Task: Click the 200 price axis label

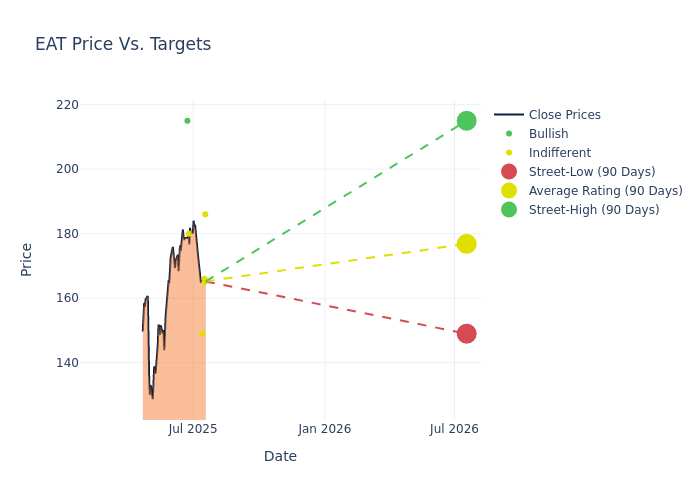Action: pyautogui.click(x=67, y=169)
